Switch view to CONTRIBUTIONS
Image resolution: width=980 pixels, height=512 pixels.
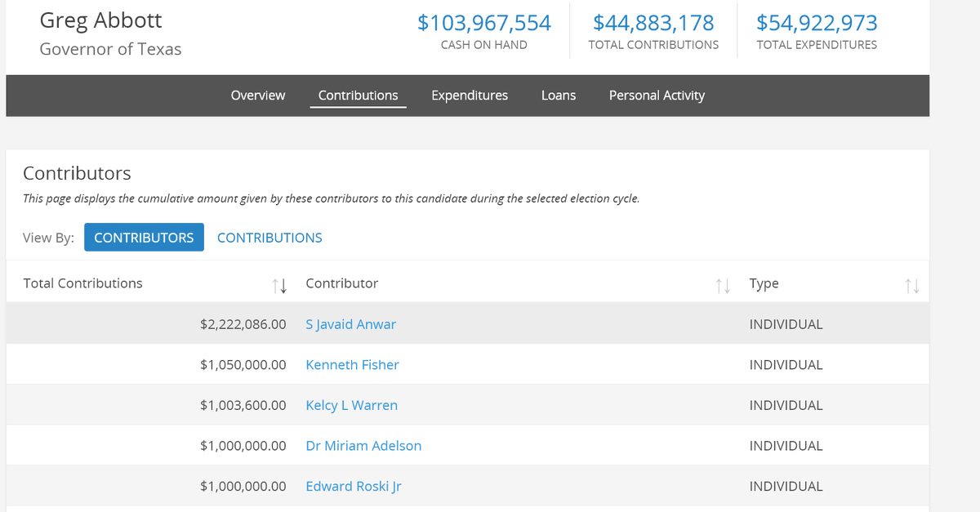269,237
